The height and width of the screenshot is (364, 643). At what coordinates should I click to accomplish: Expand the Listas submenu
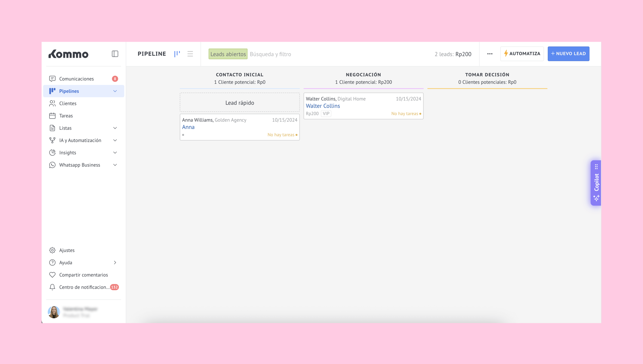[x=115, y=128]
